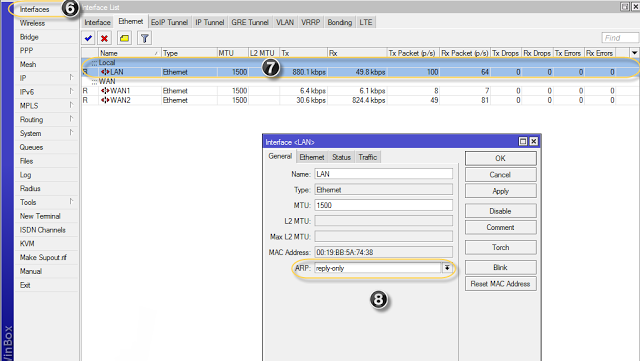Maximize the Interface LAN dialog window
This screenshot has height=361, width=640.
(x=523, y=141)
